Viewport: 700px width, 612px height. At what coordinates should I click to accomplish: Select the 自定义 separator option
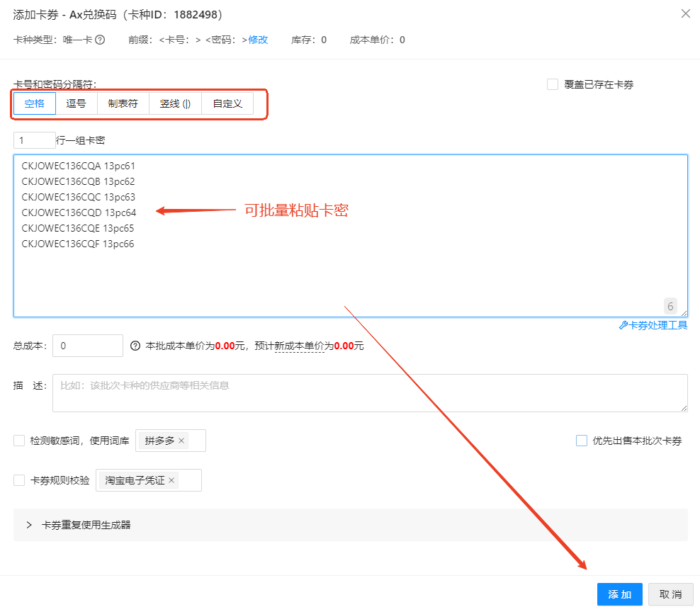click(227, 103)
